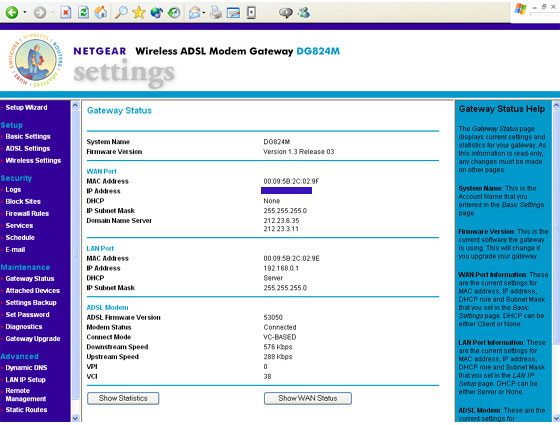This screenshot has height=425, width=560.
Task: Click sidebar scrollbar down arrow
Action: click(x=75, y=418)
